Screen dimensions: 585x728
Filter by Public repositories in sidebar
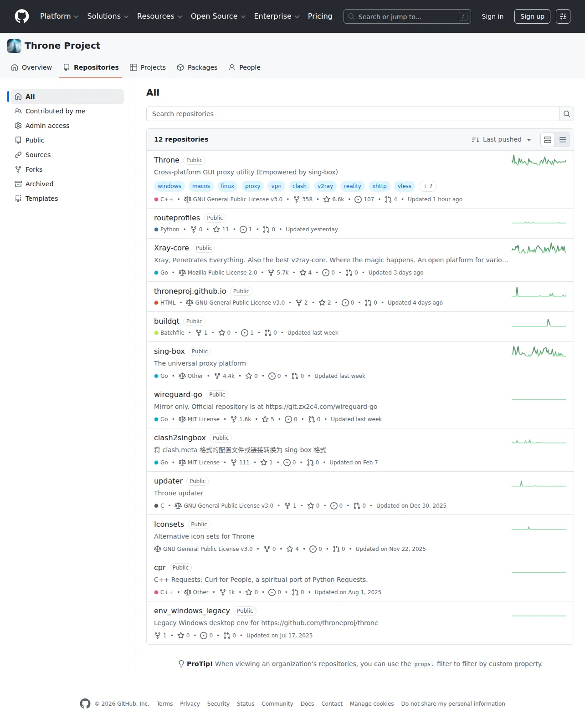(x=67, y=140)
